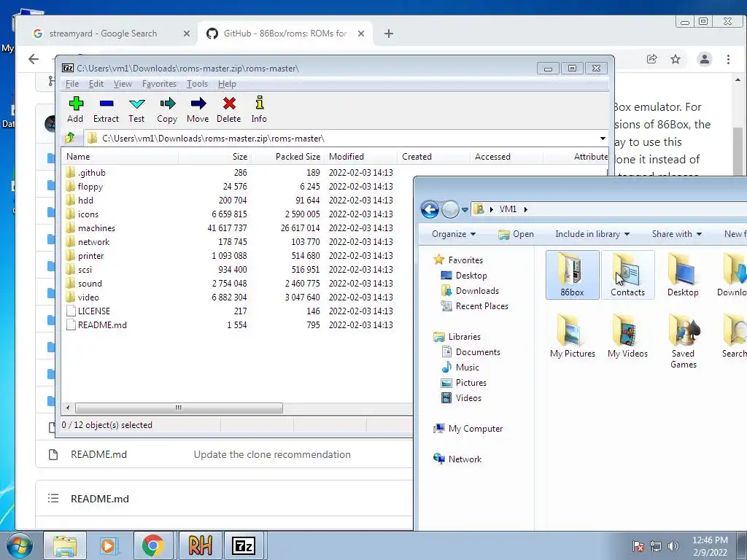Open the Tools menu in 7-Zip

[x=197, y=84]
